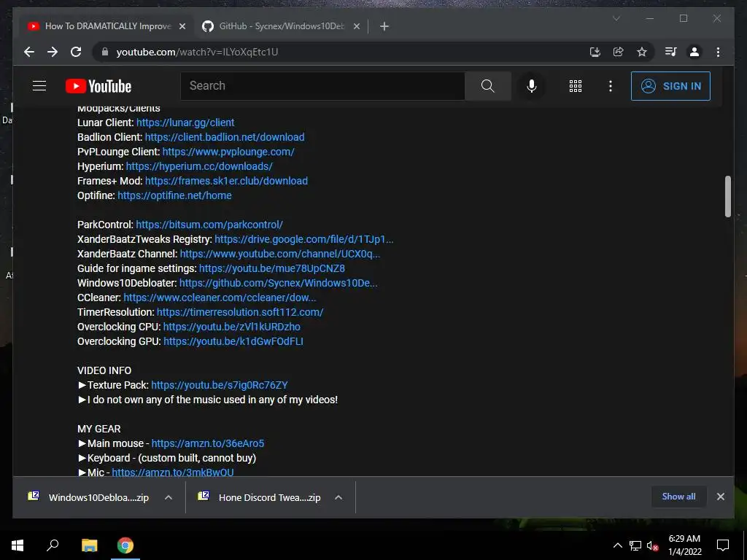
Task: Open the Optifine home link
Action: [x=174, y=195]
